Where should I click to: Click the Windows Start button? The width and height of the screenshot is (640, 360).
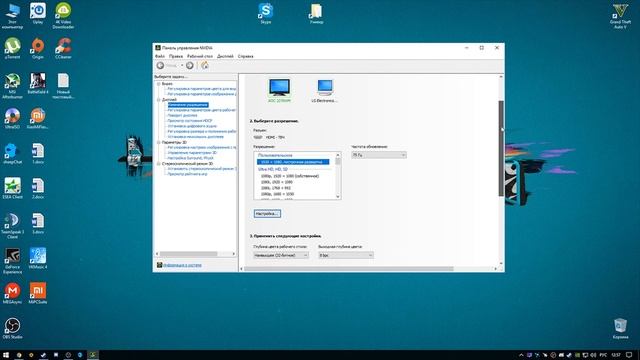[x=6, y=355]
